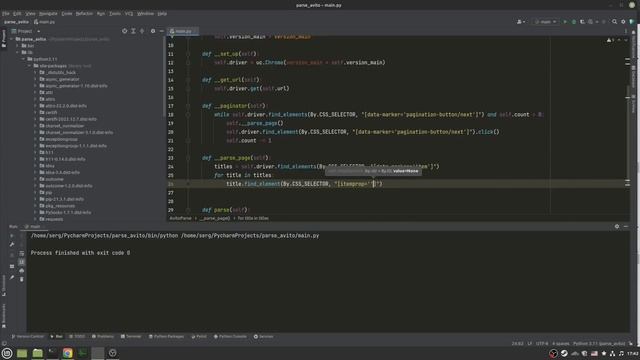The height and width of the screenshot is (360, 640).
Task: Expand the bin folder
Action: 18,46
